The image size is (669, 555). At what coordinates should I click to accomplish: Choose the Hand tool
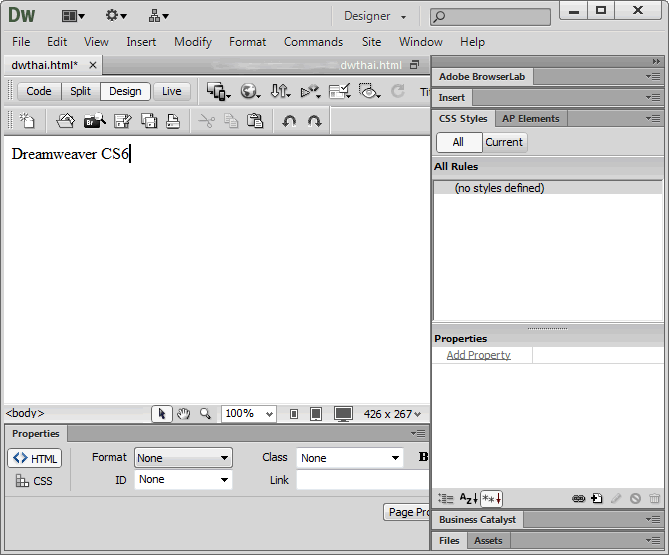pyautogui.click(x=183, y=414)
